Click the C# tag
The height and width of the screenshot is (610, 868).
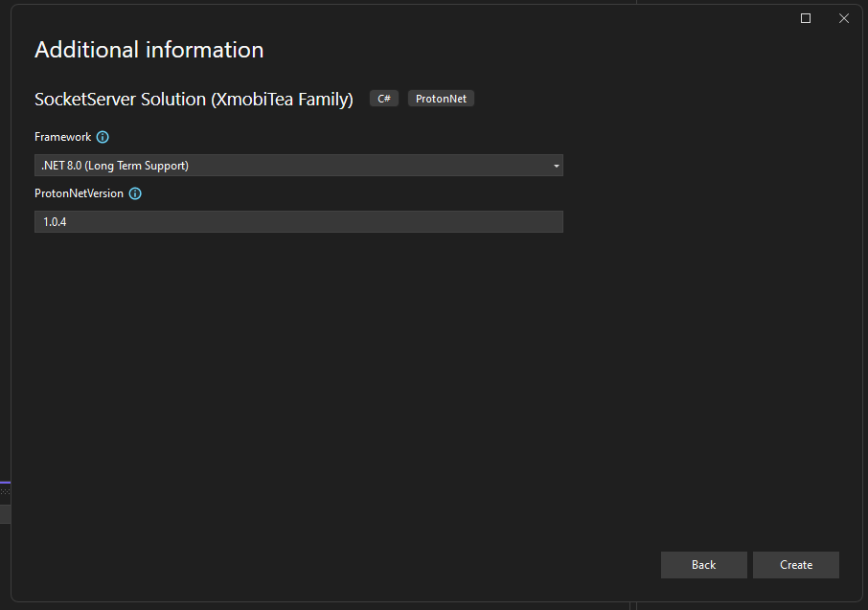click(384, 99)
